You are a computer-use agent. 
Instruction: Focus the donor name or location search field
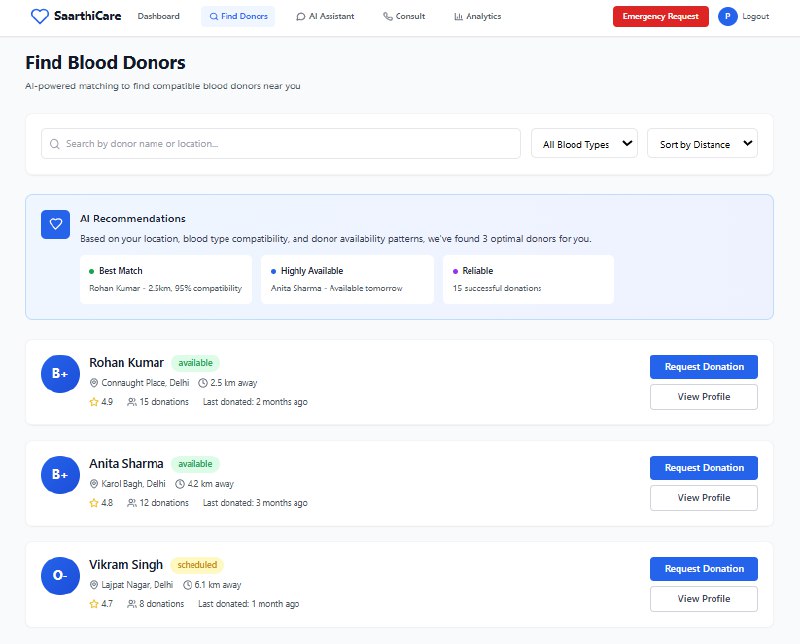point(281,143)
